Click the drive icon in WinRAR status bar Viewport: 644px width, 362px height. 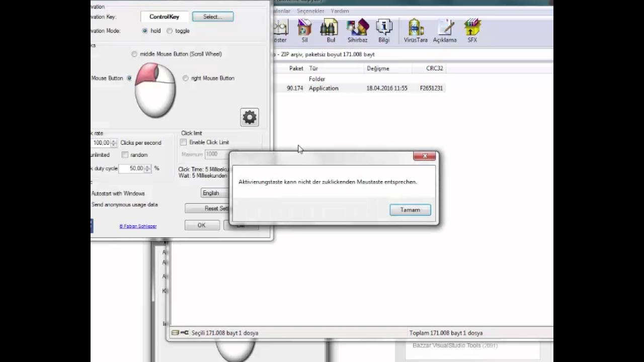[175, 333]
